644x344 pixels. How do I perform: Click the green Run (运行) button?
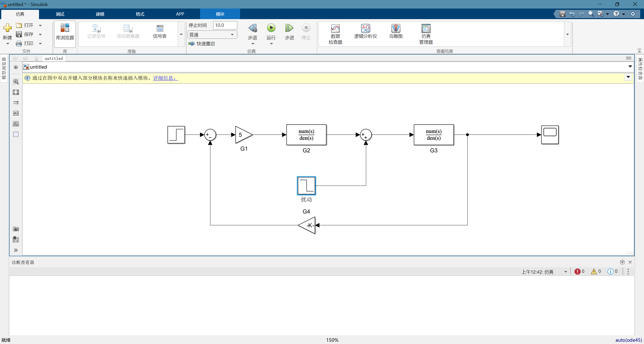point(271,28)
